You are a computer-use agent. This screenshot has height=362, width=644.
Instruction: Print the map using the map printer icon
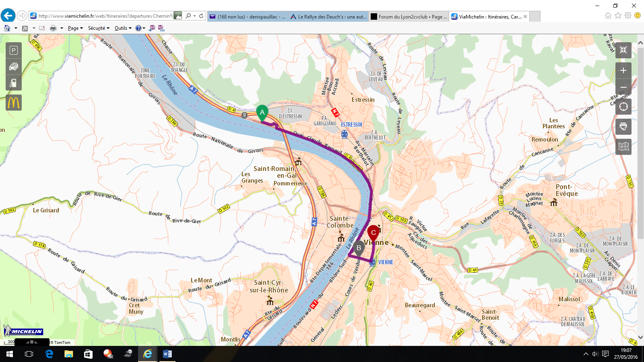(623, 127)
